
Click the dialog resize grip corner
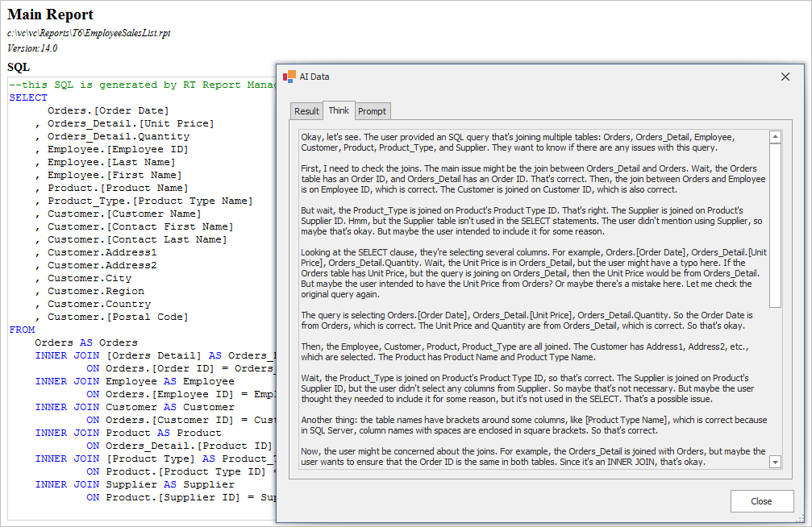(799, 519)
